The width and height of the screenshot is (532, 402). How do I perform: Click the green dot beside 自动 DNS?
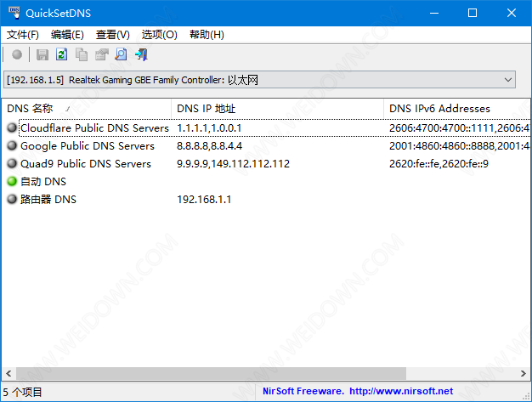[12, 182]
